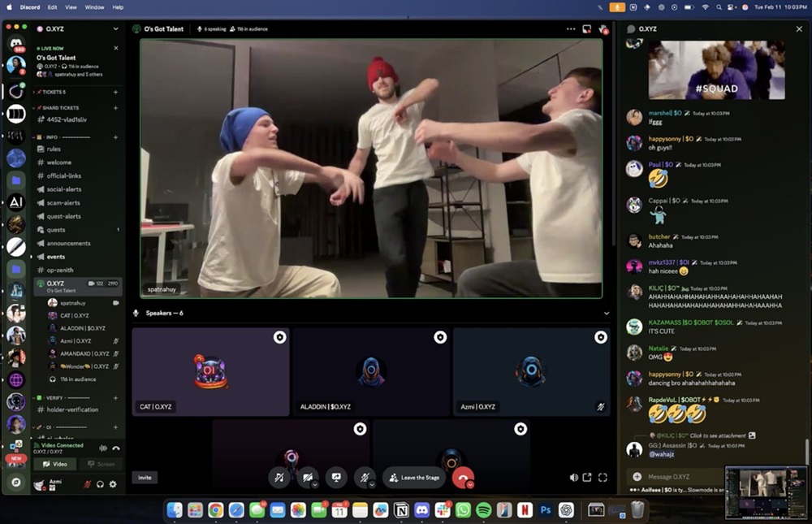Open the Explore compass icon in server list
The image size is (812, 524).
click(x=16, y=483)
